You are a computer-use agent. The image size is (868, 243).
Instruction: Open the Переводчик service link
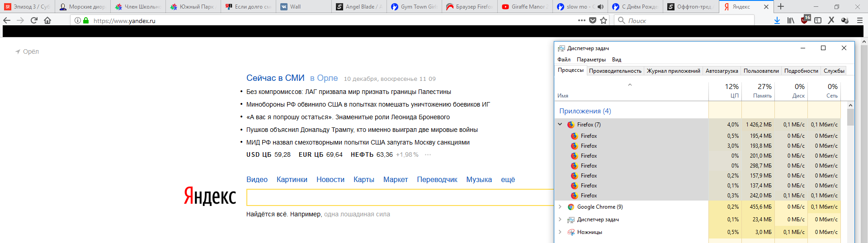(437, 179)
